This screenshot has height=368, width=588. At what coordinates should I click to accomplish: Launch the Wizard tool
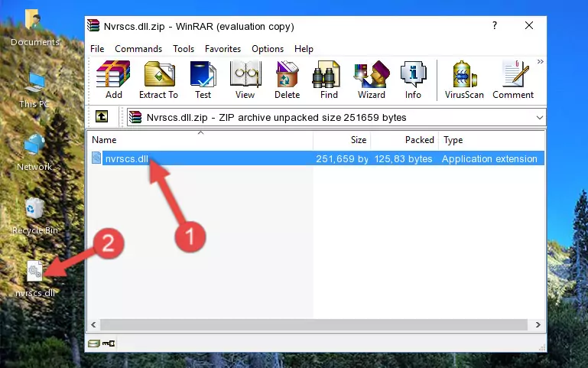(372, 80)
